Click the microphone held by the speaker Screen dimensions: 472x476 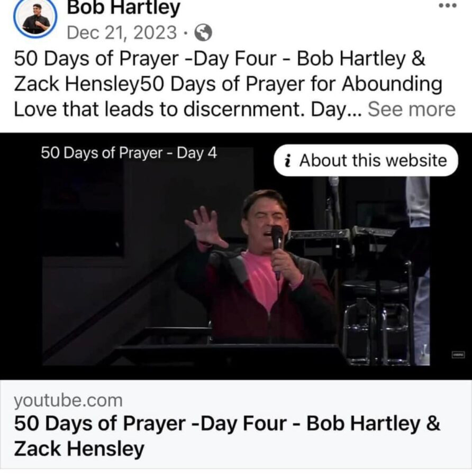[x=277, y=246]
